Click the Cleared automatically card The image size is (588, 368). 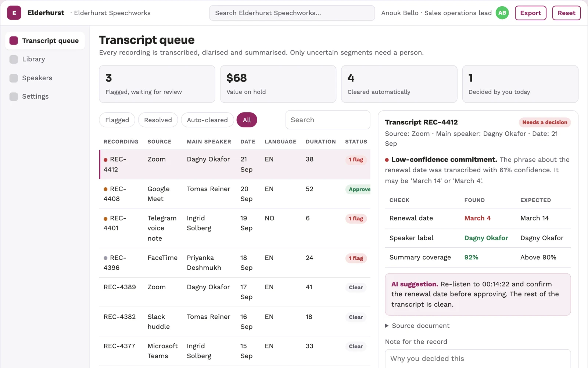pos(399,84)
